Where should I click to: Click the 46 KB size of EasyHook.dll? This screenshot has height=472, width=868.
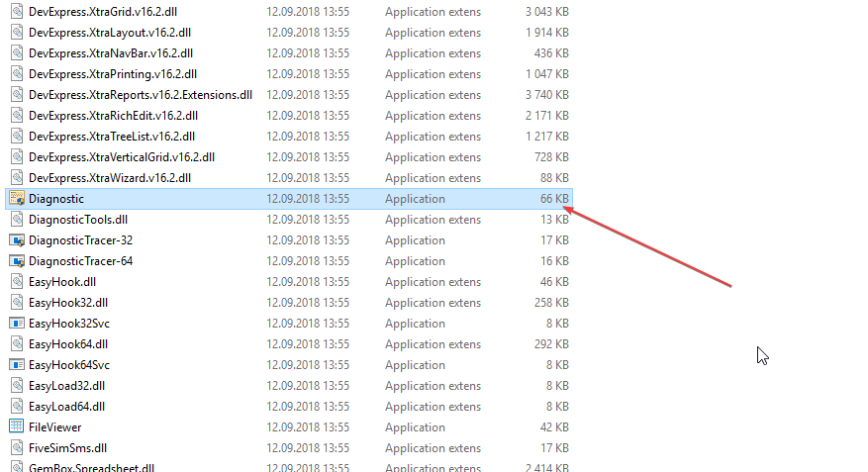(x=554, y=282)
